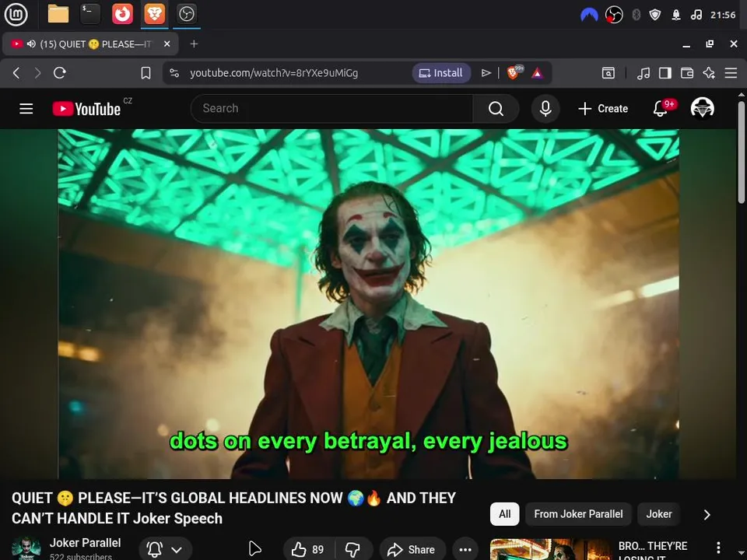The image size is (747, 560).
Task: Open YouTube notifications bell with 9+ badge
Action: pyautogui.click(x=661, y=108)
